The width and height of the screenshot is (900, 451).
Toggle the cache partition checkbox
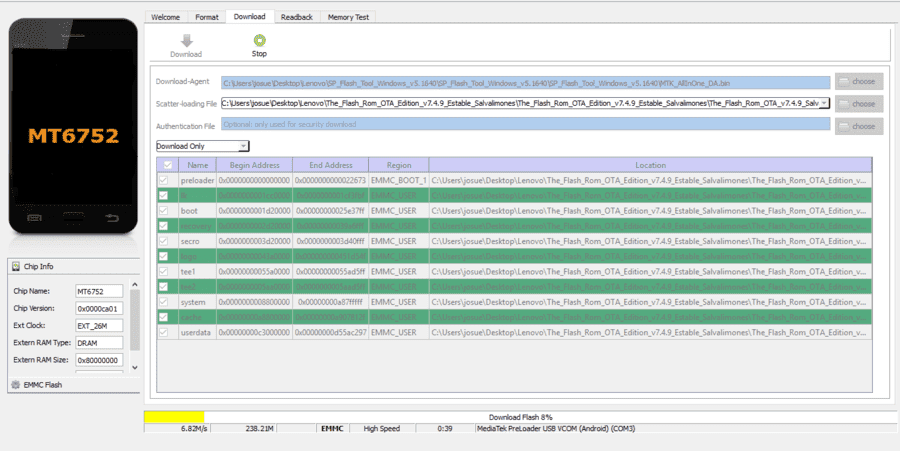pyautogui.click(x=164, y=317)
